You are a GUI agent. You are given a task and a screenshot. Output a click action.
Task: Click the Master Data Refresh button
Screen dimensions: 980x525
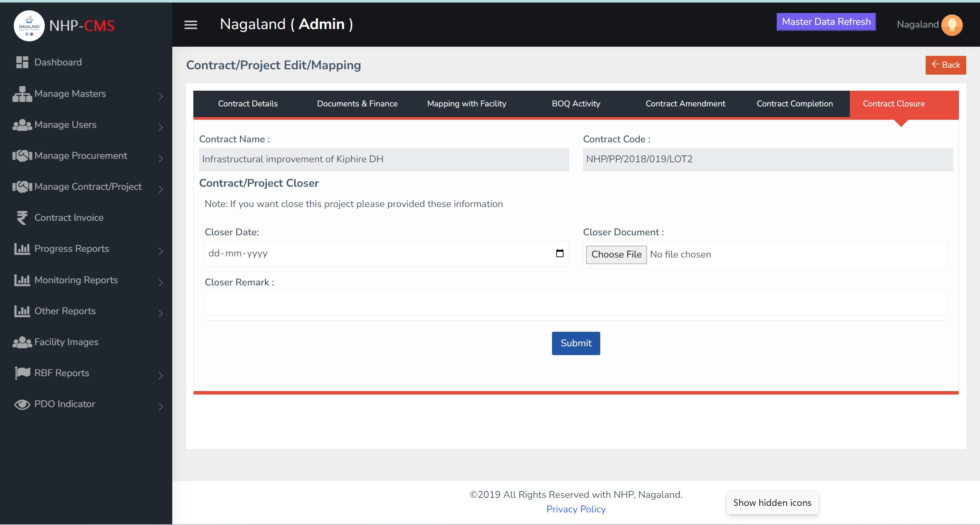click(x=826, y=22)
